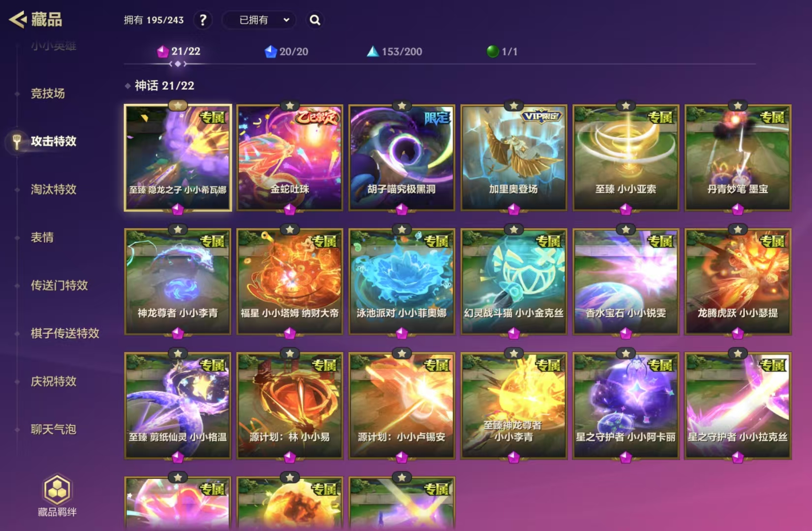Screen dimensions: 812x531
Task: Open the 已拥有 filter dropdown
Action: tap(259, 20)
